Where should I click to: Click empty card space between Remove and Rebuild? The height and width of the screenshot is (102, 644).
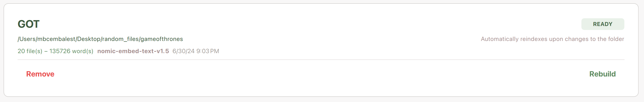tap(322, 74)
